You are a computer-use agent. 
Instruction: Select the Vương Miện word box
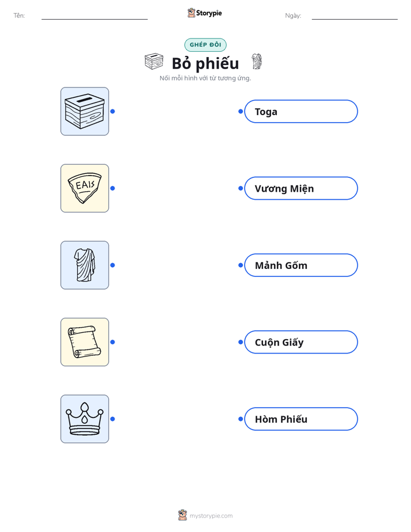point(301,188)
